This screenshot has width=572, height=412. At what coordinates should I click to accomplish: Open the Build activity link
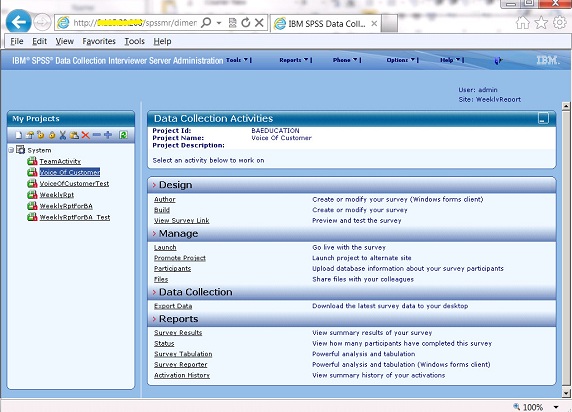click(162, 210)
